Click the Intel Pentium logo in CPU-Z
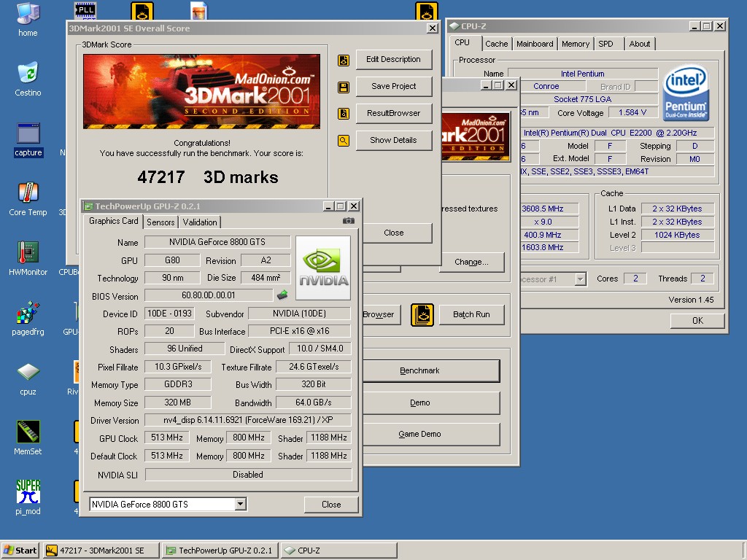The width and height of the screenshot is (747, 560). (x=686, y=93)
